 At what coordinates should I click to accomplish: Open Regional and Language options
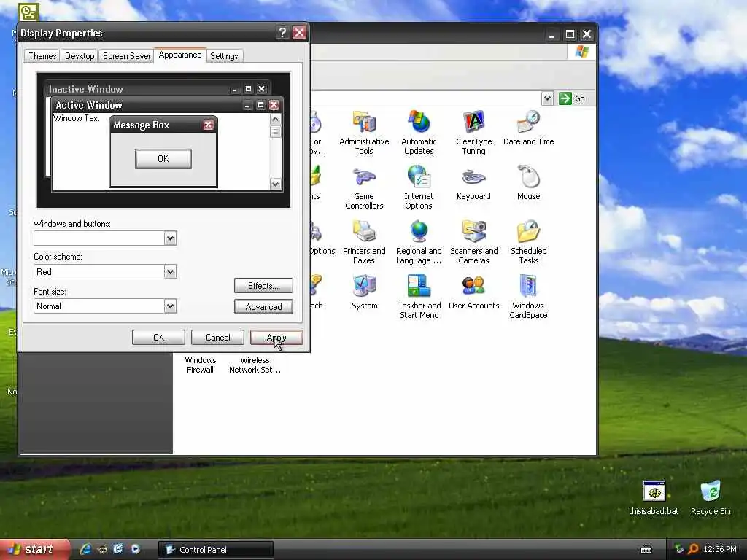tap(419, 242)
